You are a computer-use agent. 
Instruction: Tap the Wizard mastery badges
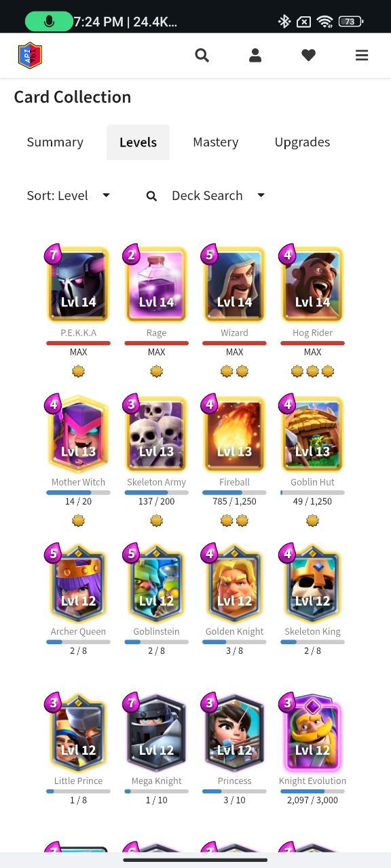tap(234, 371)
